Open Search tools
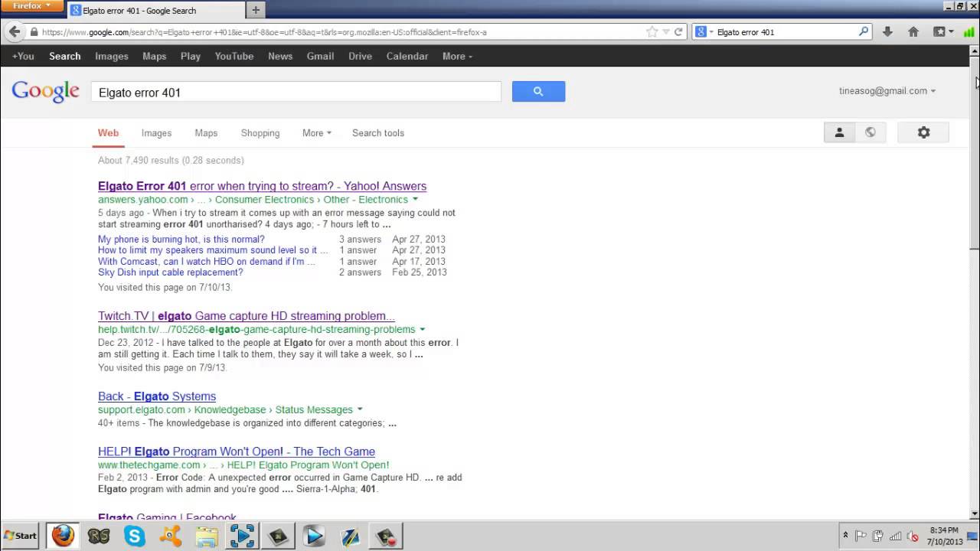The width and height of the screenshot is (980, 551). [378, 132]
